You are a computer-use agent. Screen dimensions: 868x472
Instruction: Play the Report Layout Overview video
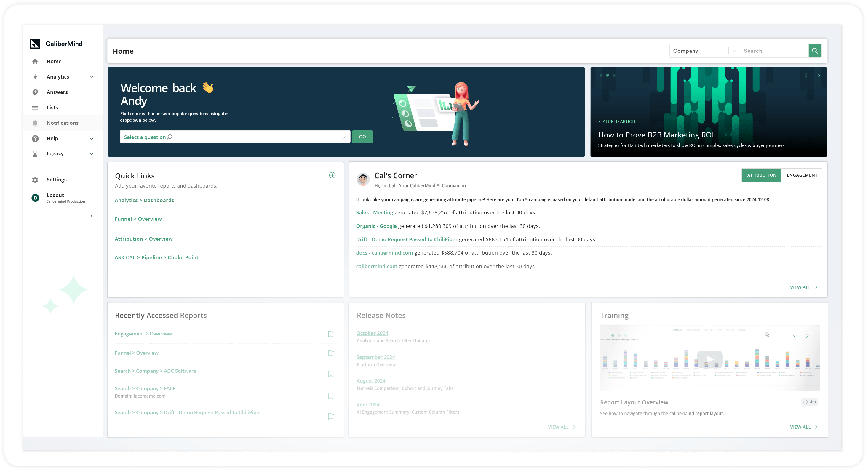[710, 359]
